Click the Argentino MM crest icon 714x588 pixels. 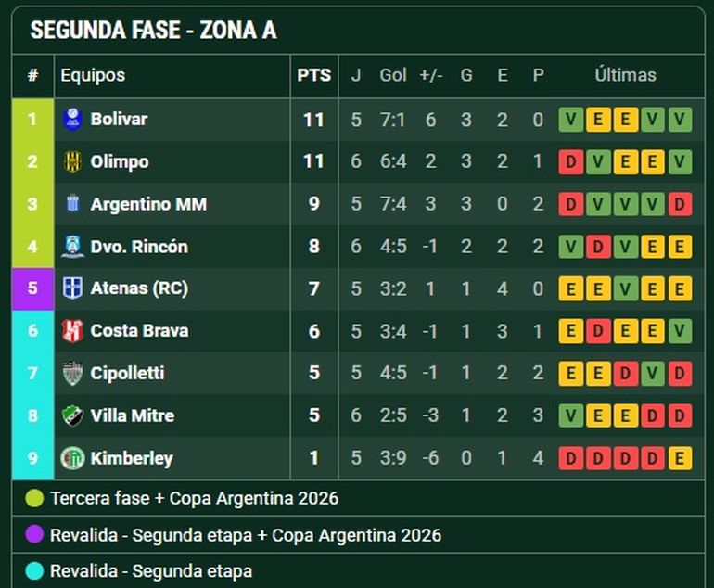point(72,204)
